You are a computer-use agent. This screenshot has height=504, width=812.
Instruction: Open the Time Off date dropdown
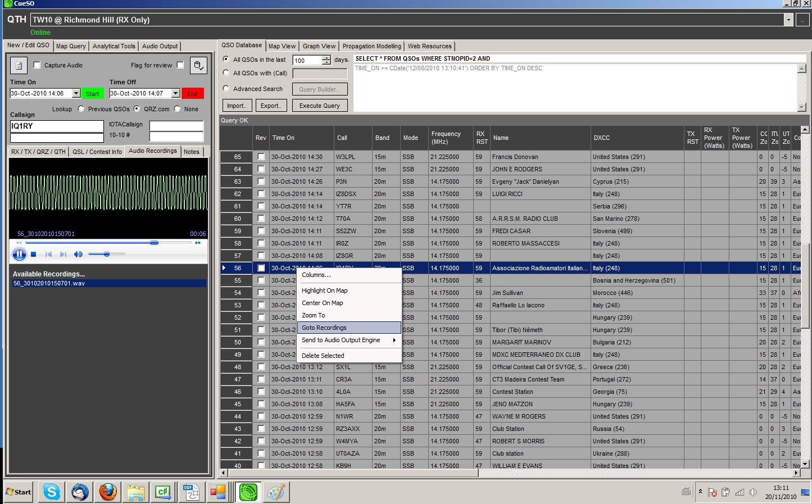176,93
